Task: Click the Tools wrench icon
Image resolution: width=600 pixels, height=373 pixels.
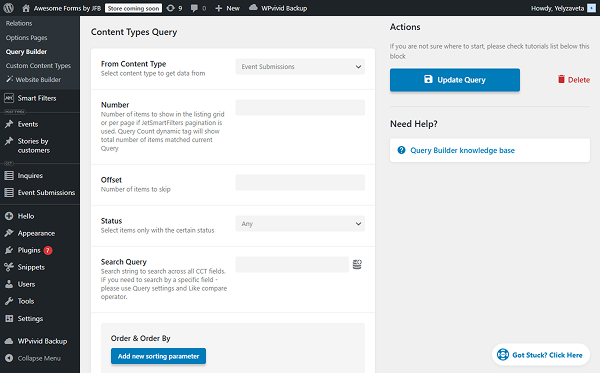Action: pos(9,301)
